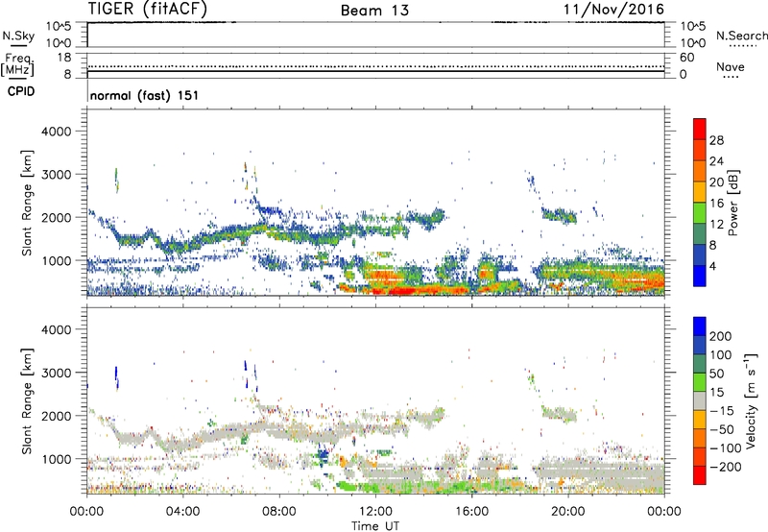Click the dotted Nave line in Freq panel
This screenshot has height=532, width=768.
pyautogui.click(x=375, y=66)
